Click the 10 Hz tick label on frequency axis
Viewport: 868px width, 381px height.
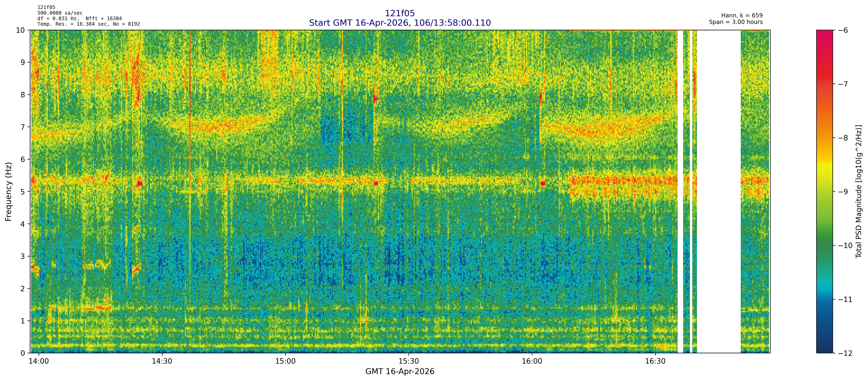20,30
